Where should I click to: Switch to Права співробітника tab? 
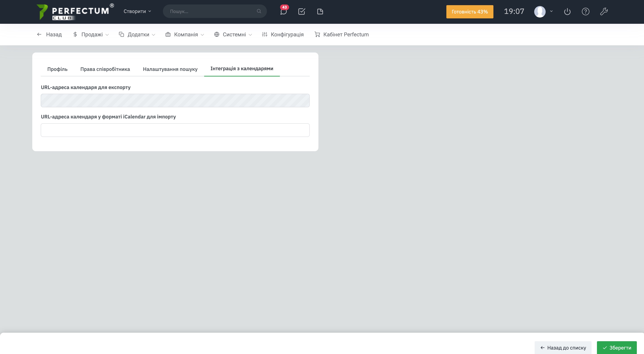[105, 69]
